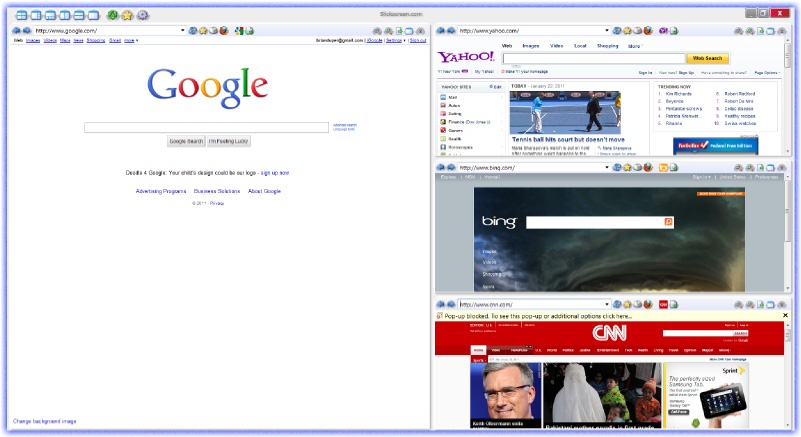Open Images link in Google top navigation
This screenshot has height=437, width=801.
pyautogui.click(x=33, y=40)
